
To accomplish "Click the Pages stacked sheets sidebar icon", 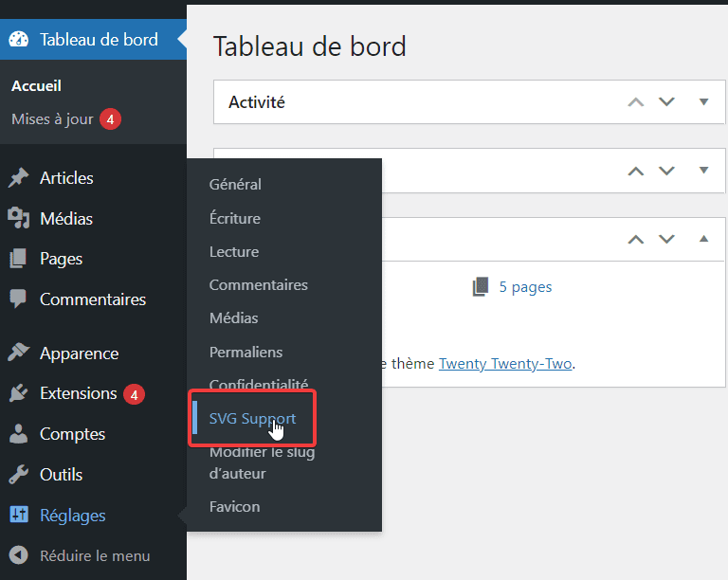I will click(19, 259).
